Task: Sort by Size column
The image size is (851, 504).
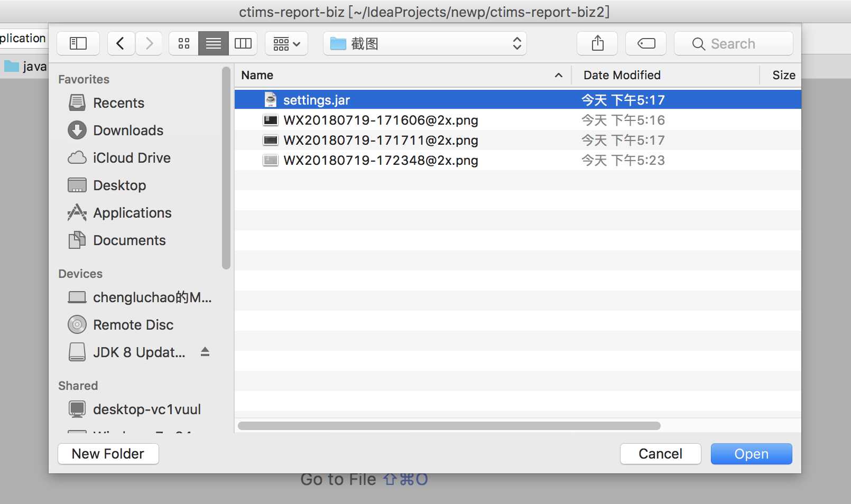Action: (x=783, y=75)
